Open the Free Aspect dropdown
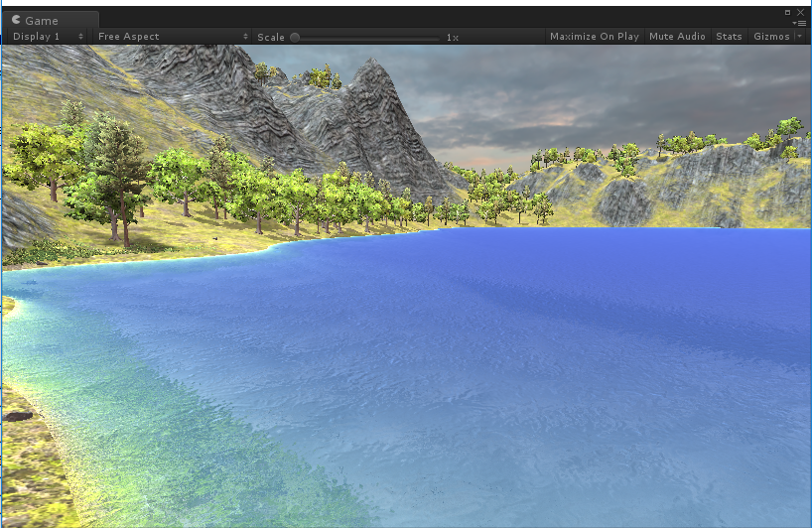This screenshot has height=528, width=812. 173,37
